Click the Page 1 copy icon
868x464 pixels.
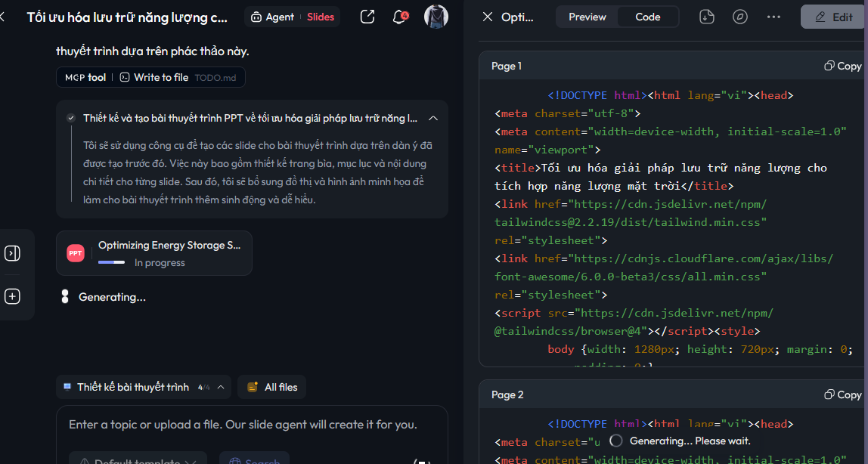click(x=829, y=66)
